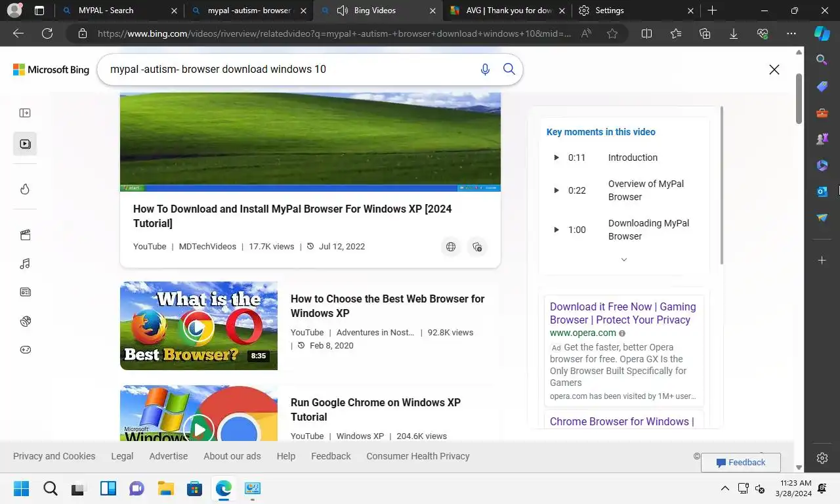
Task: Switch to the AVG Thank you tab
Action: point(507,10)
